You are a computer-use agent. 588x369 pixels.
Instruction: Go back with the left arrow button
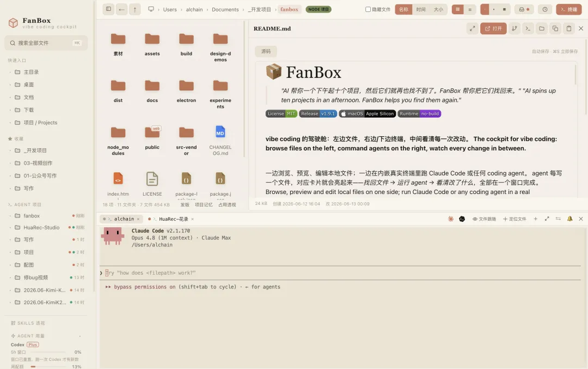(121, 9)
